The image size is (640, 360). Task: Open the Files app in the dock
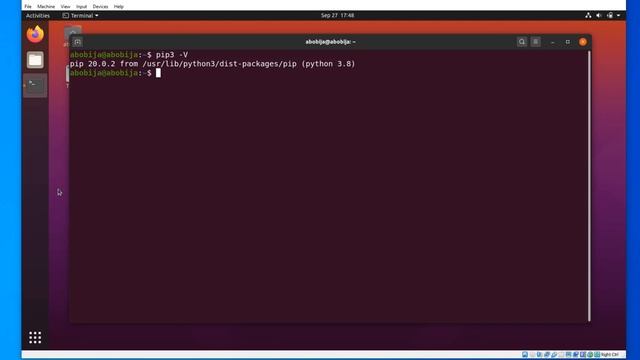coord(35,60)
